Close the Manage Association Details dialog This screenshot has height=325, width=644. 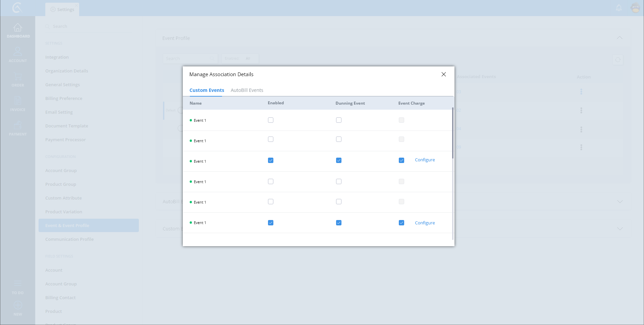tap(443, 74)
